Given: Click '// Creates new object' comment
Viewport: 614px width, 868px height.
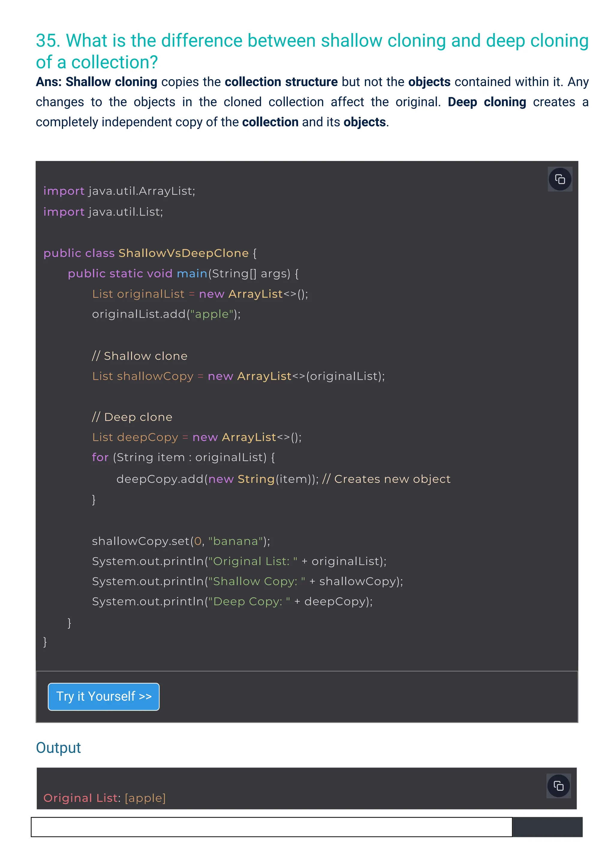Looking at the screenshot, I should [x=386, y=479].
